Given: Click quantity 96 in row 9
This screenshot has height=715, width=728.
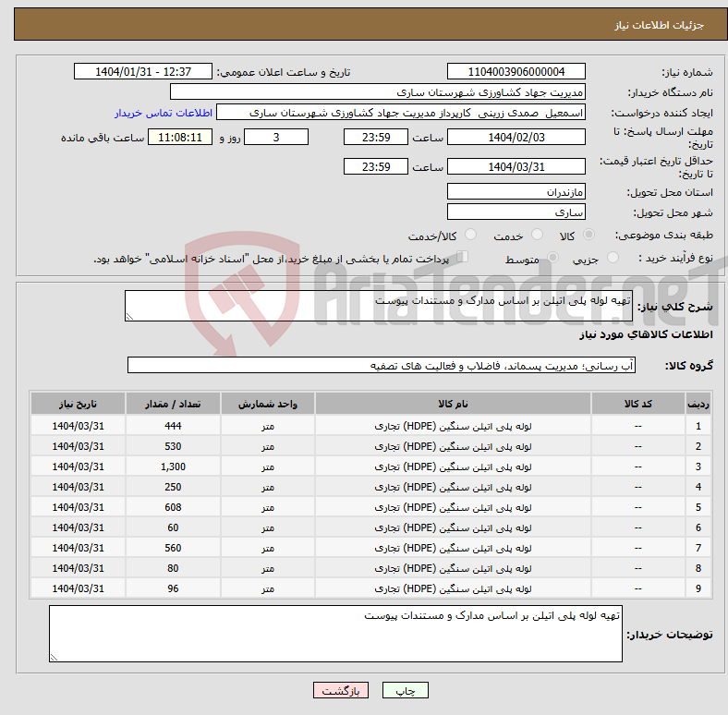Looking at the screenshot, I should [173, 588].
